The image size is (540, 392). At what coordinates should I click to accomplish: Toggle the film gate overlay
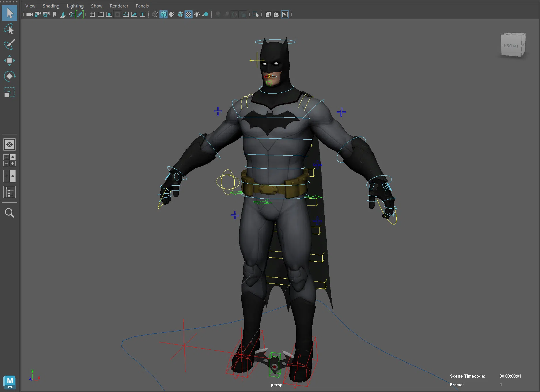(101, 14)
